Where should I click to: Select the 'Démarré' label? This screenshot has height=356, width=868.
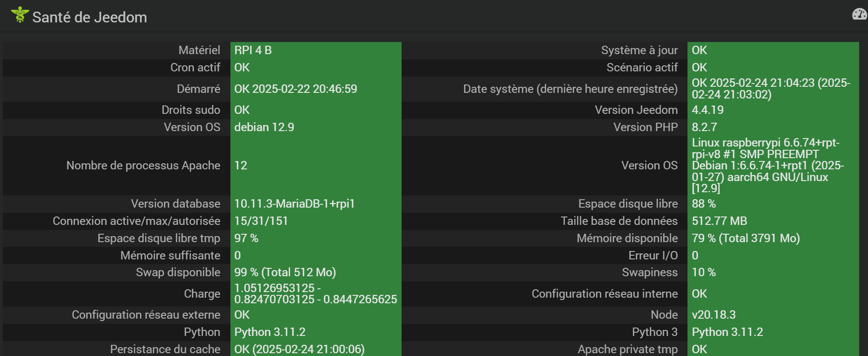click(198, 89)
